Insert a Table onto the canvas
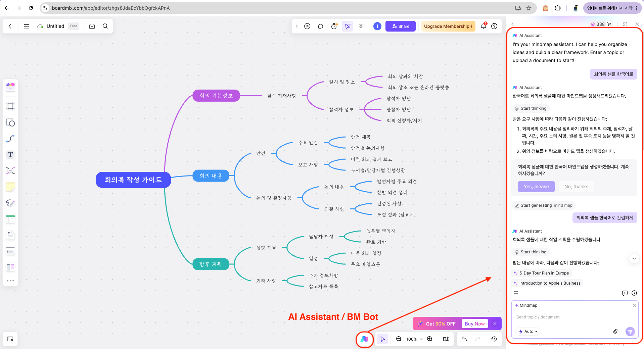 click(10, 219)
